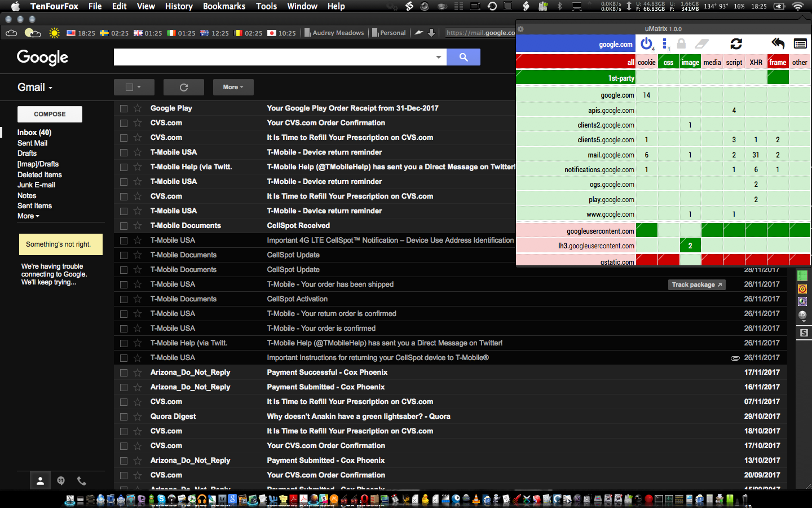Click the uMatrix eraser icon
This screenshot has width=812, height=508.
[x=701, y=43]
